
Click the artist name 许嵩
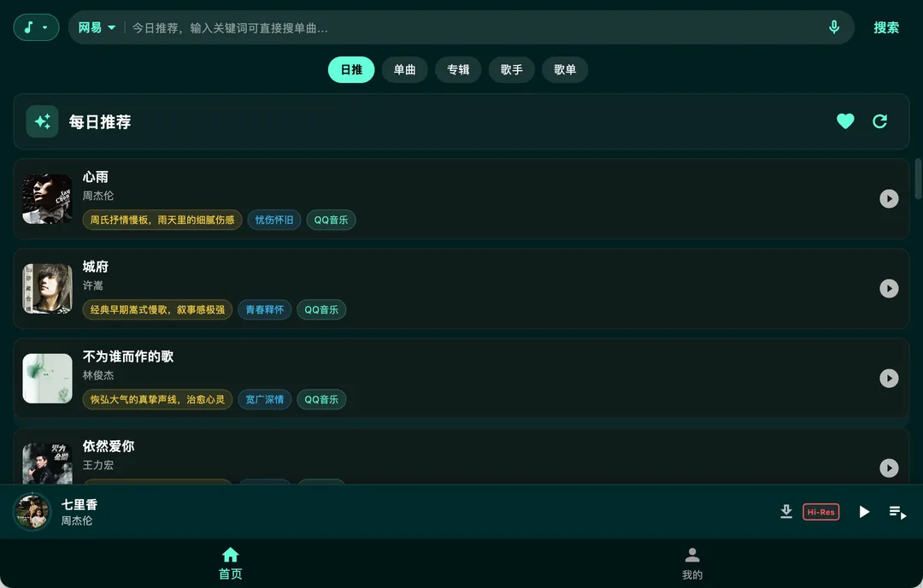click(x=93, y=285)
